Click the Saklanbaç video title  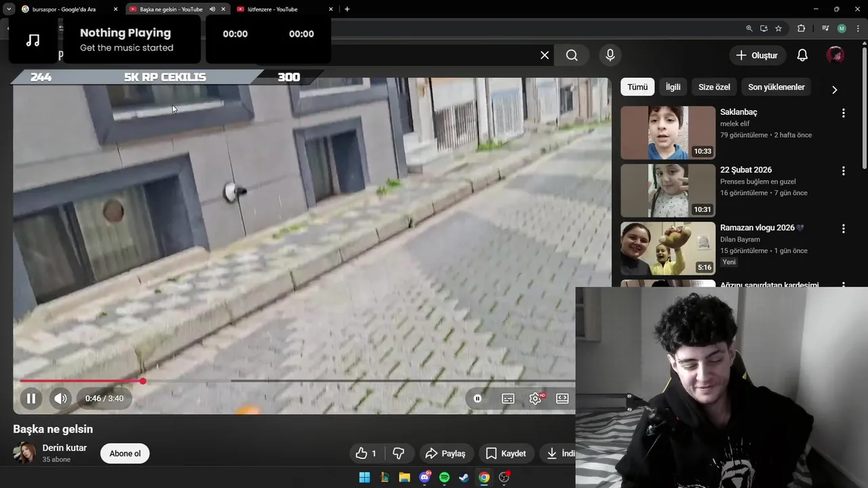pos(738,112)
